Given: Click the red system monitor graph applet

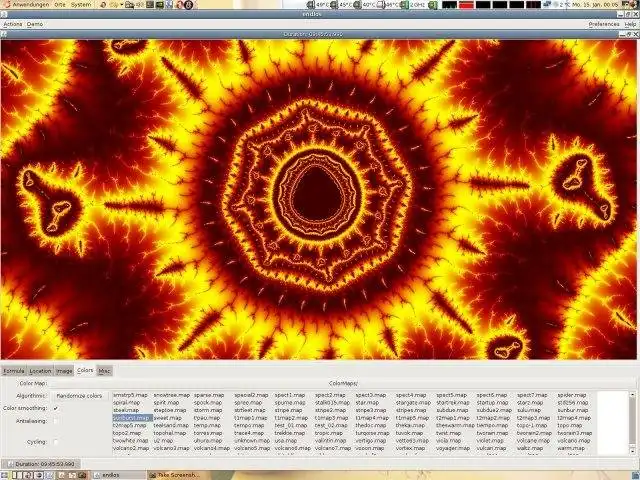Looking at the screenshot, I should tap(466, 4).
